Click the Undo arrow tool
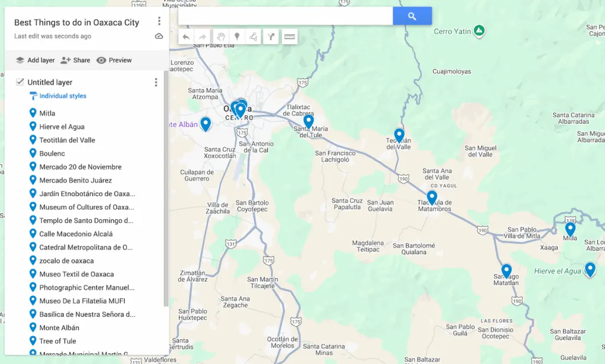The image size is (605, 364). [186, 37]
